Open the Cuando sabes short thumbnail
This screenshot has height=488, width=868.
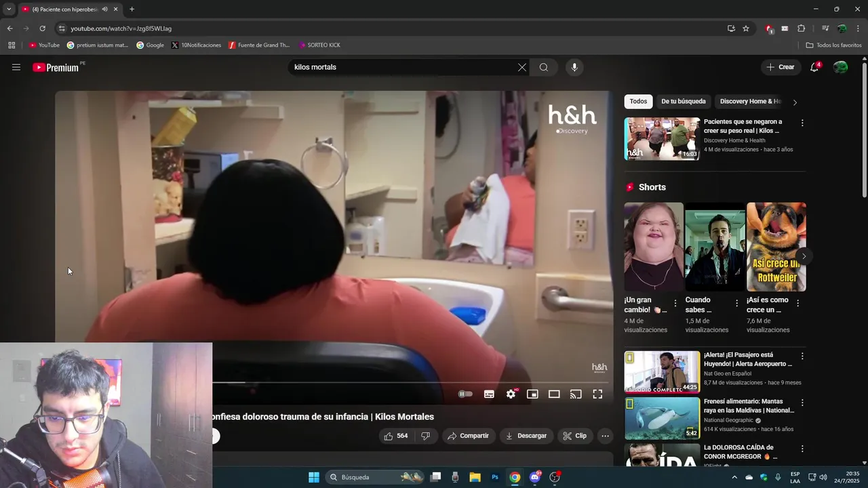coord(715,247)
